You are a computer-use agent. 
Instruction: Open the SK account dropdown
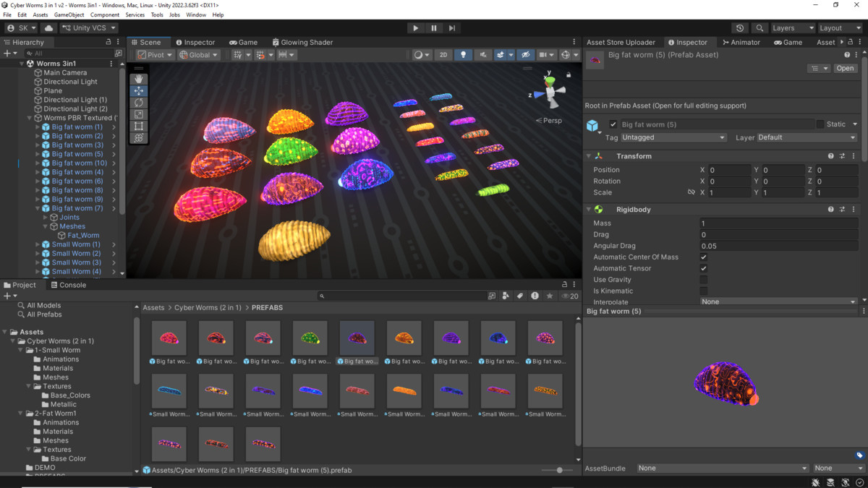[21, 28]
